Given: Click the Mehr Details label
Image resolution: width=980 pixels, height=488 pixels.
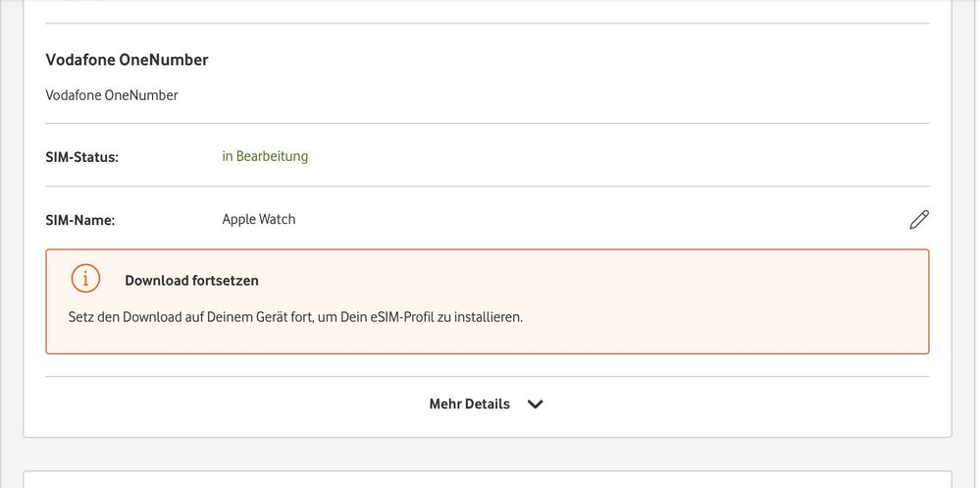Looking at the screenshot, I should (x=469, y=404).
